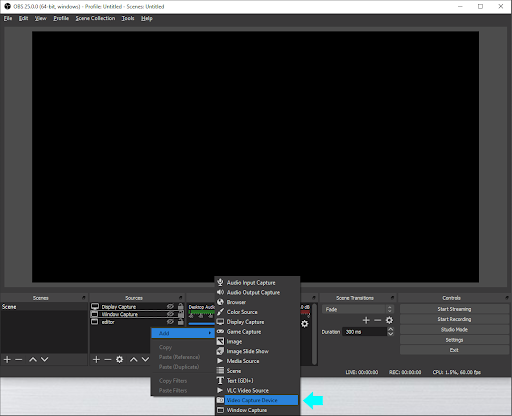Open source properties via the Sources gear
This screenshot has height=416, width=512.
point(120,359)
